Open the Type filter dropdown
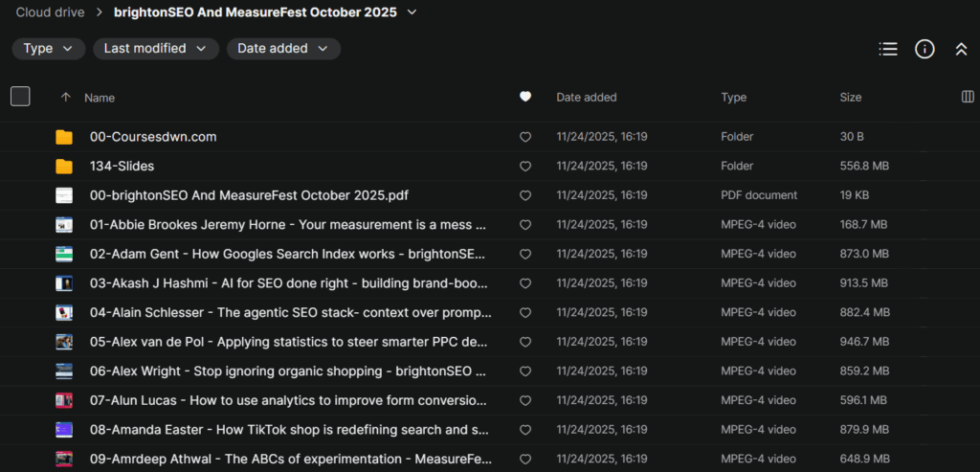The image size is (980, 472). (x=48, y=49)
